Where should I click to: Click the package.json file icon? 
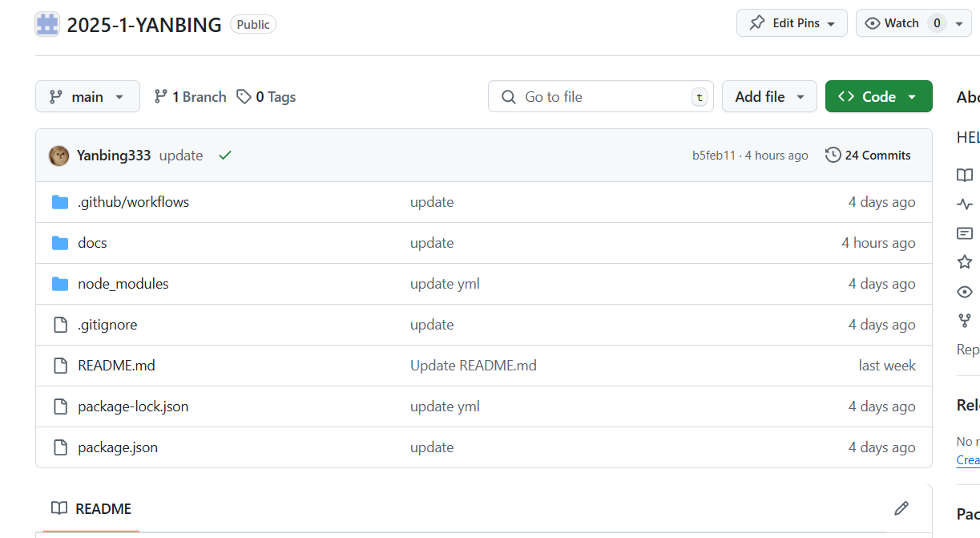click(60, 447)
